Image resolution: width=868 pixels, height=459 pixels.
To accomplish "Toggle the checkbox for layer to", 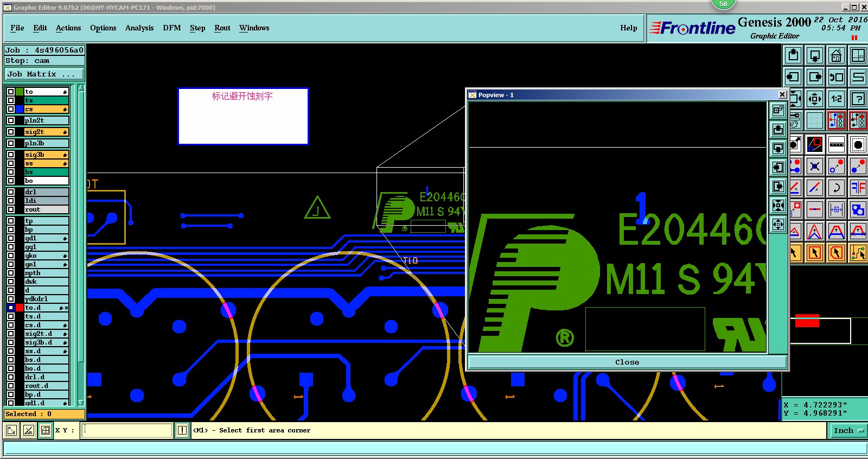I will [x=11, y=92].
